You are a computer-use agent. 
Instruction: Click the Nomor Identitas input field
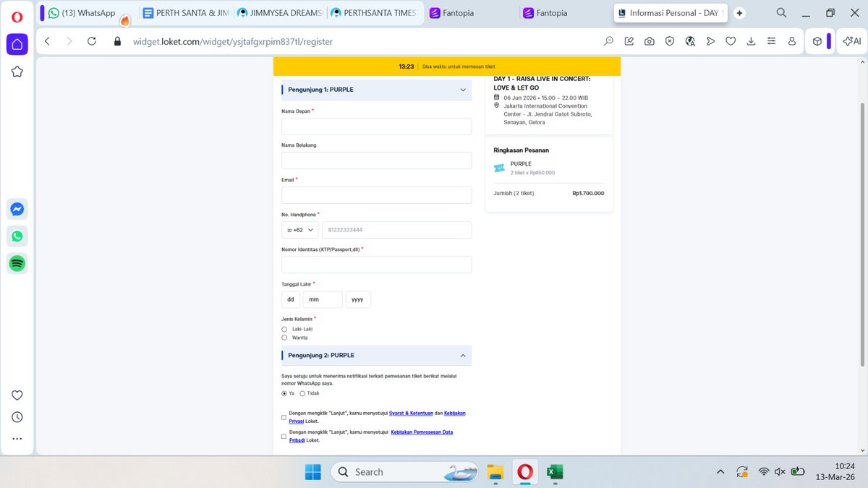pyautogui.click(x=376, y=265)
